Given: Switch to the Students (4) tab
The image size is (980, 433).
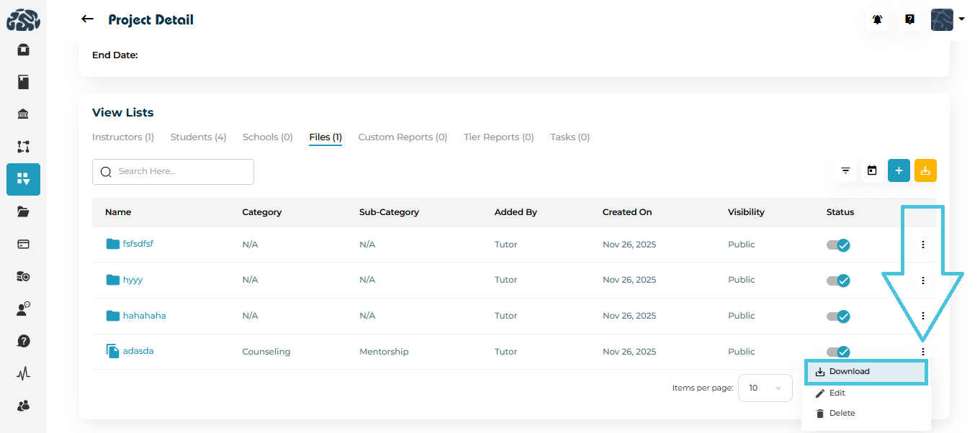Looking at the screenshot, I should point(198,137).
